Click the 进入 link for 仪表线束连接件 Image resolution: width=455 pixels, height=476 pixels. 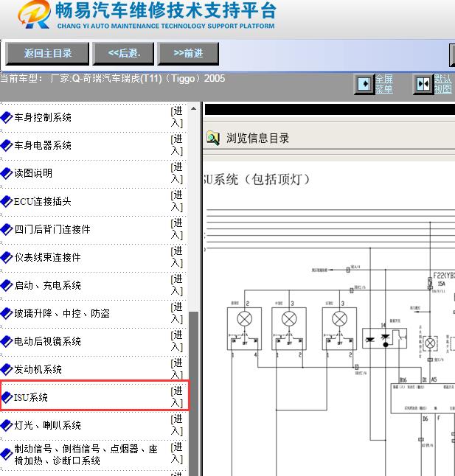click(x=177, y=257)
